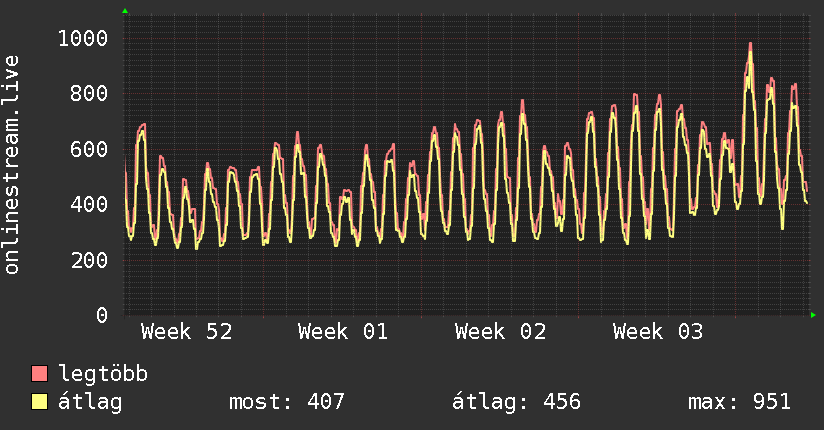Click the 'onlinestream.live' vertical axis title
Screen dimensions: 824x430
pos(11,165)
